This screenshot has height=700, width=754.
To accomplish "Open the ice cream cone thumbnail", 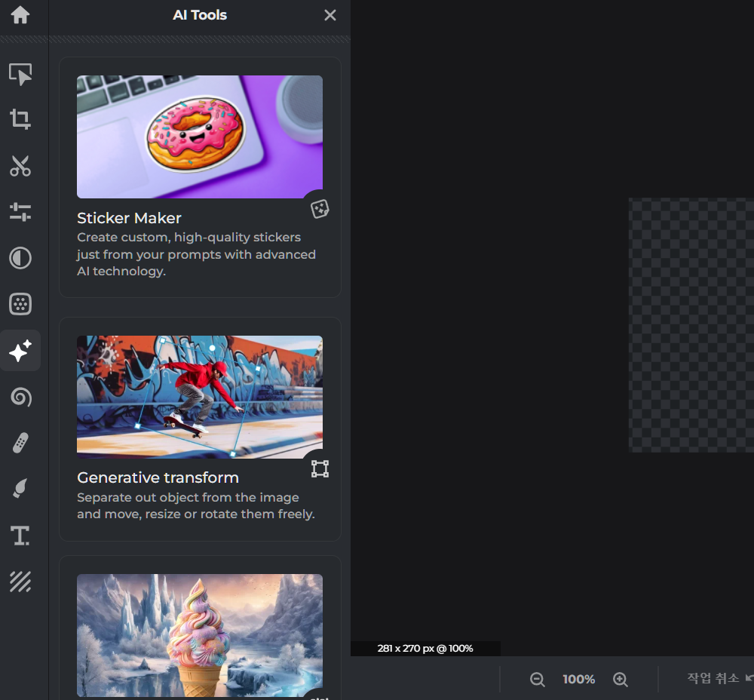I will [200, 635].
